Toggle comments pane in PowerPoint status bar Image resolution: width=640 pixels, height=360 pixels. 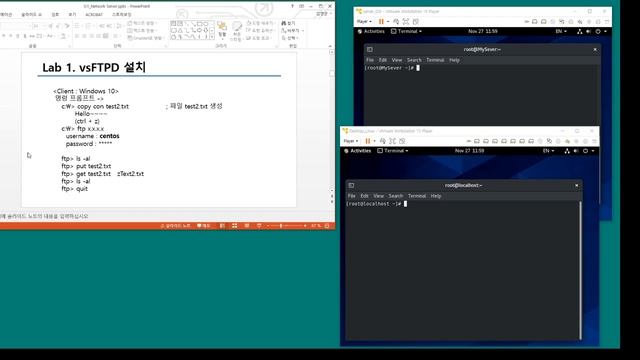pyautogui.click(x=204, y=226)
